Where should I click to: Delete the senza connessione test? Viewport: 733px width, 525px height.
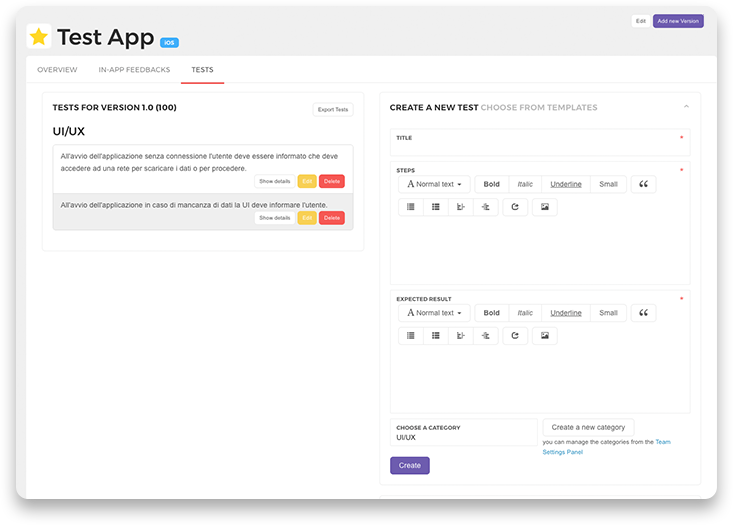click(332, 181)
